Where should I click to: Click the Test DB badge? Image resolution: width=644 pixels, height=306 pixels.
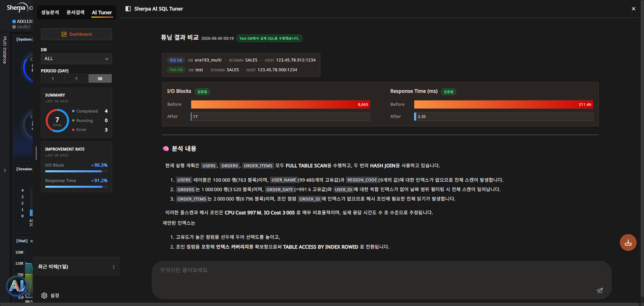176,70
